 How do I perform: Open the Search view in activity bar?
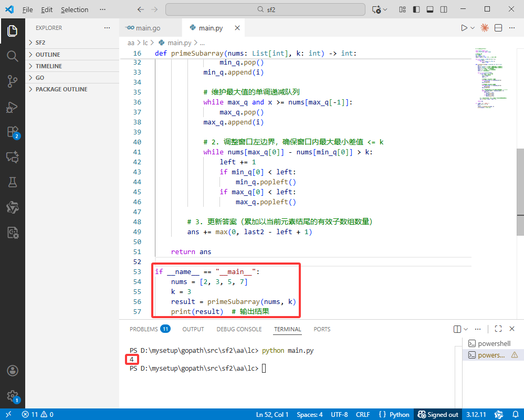(x=13, y=56)
